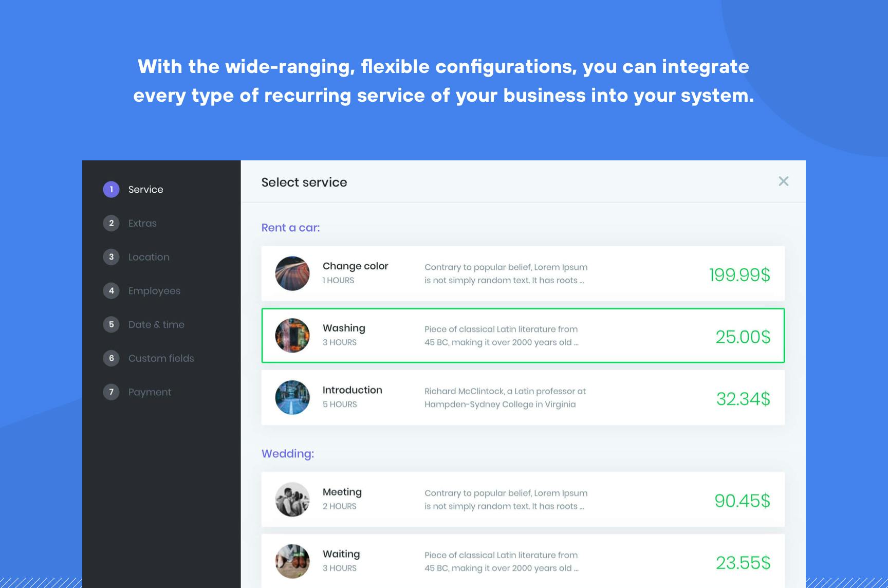Image resolution: width=888 pixels, height=588 pixels.
Task: Click step number 7 circle
Action: tap(111, 392)
